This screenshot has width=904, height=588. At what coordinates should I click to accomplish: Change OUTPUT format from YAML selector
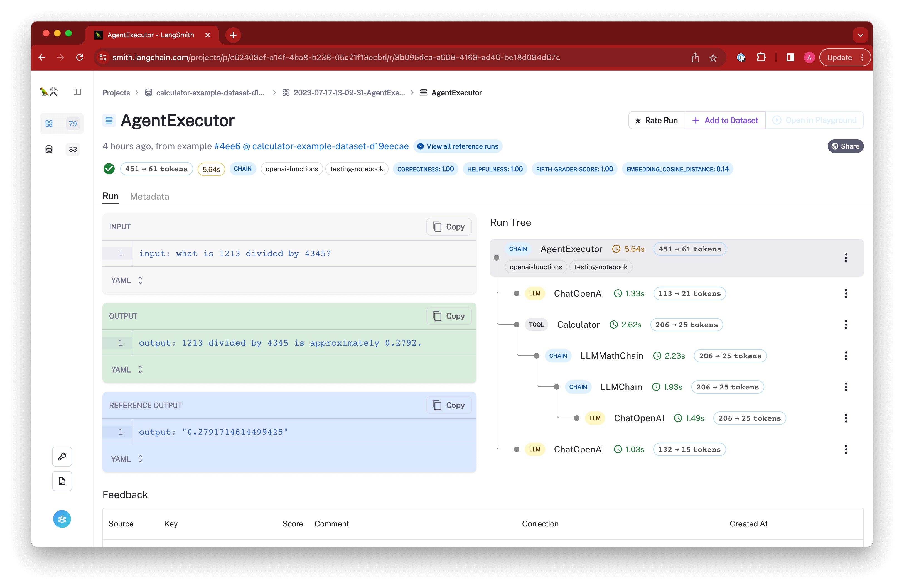[x=126, y=370]
